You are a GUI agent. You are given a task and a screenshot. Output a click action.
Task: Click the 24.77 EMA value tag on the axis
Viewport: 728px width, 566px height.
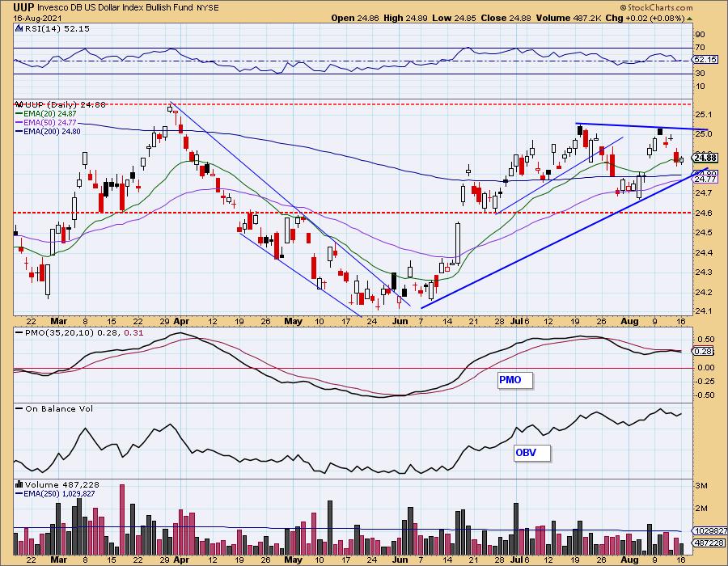705,179
